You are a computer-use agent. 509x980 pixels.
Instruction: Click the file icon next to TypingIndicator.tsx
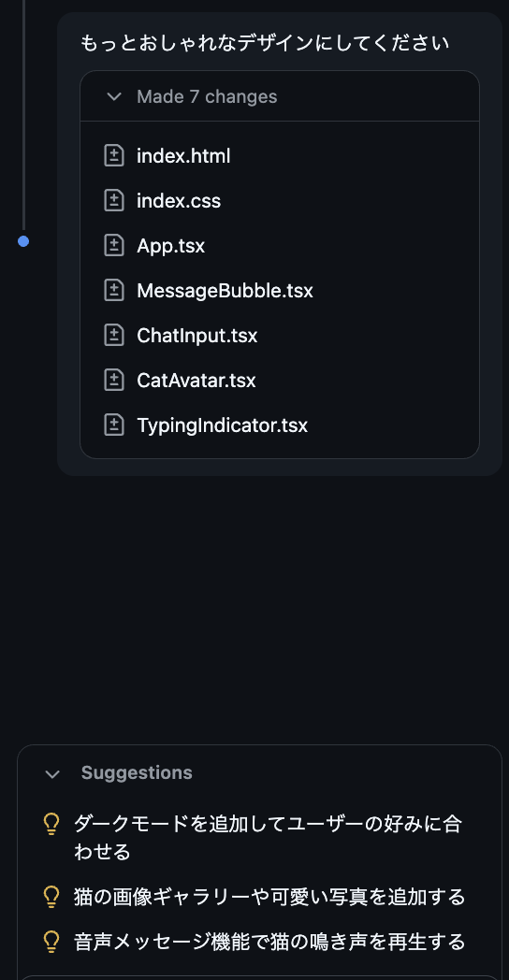[114, 425]
